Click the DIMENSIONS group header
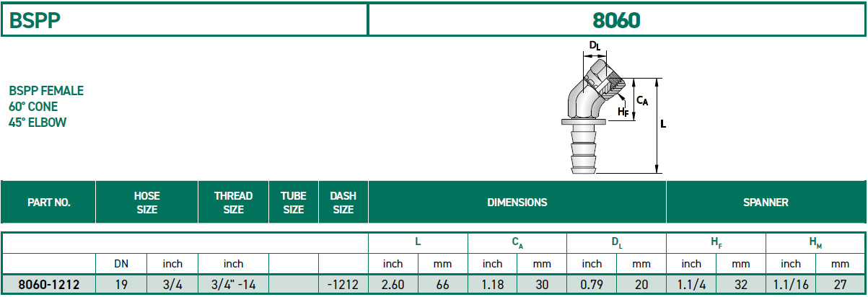The image size is (868, 297). (x=517, y=203)
